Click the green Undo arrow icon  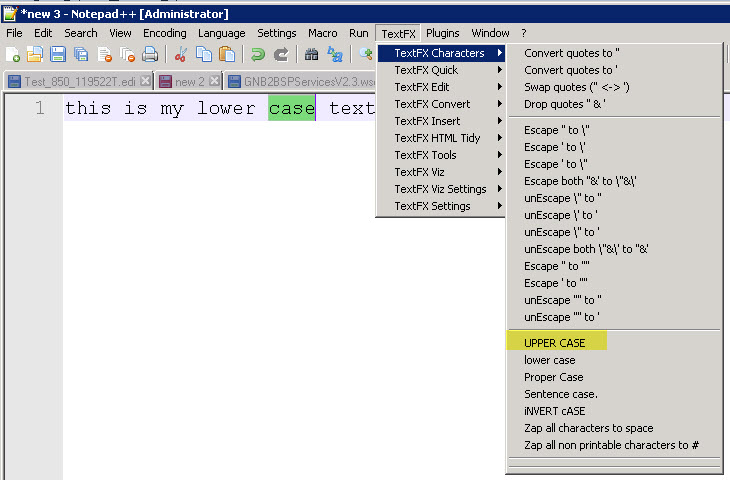pos(257,54)
